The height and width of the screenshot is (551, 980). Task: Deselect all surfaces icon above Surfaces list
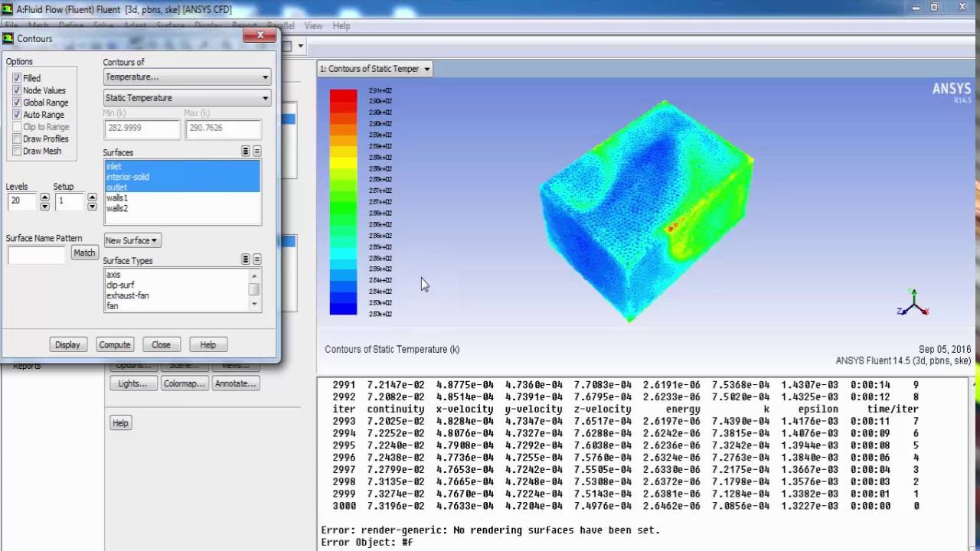tap(257, 152)
